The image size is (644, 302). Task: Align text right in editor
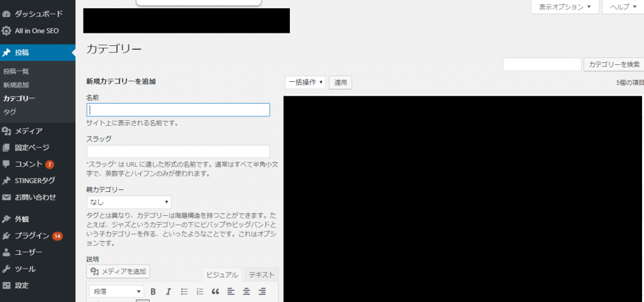coord(262,292)
